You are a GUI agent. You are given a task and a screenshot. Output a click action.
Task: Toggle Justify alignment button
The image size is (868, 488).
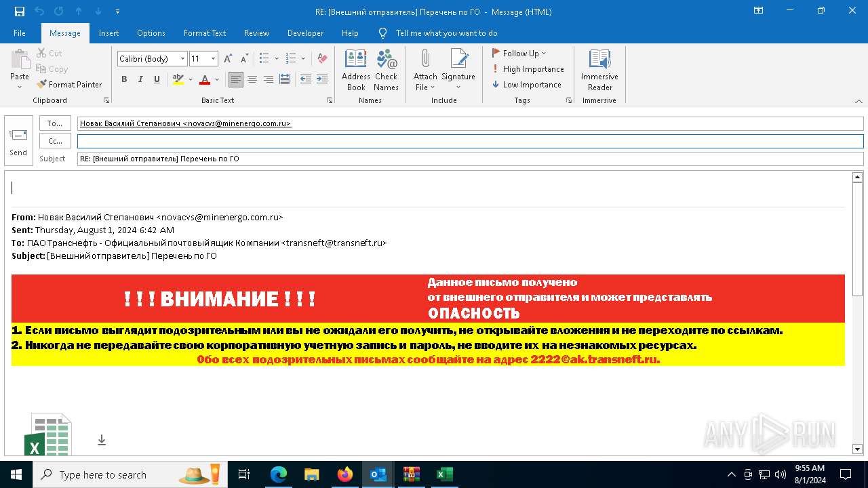285,79
